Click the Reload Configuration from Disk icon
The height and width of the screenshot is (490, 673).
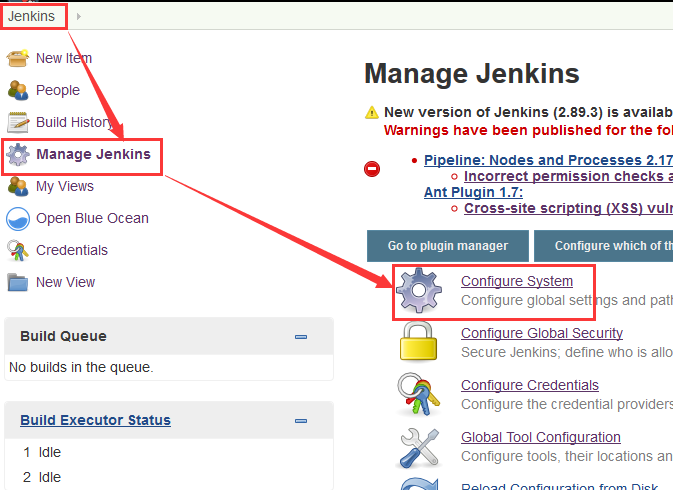[419, 484]
